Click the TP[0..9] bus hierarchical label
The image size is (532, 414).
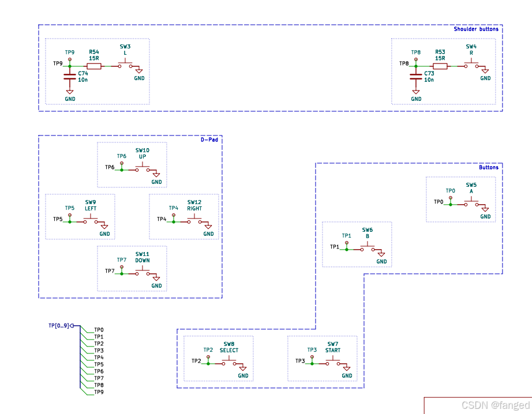(61, 326)
